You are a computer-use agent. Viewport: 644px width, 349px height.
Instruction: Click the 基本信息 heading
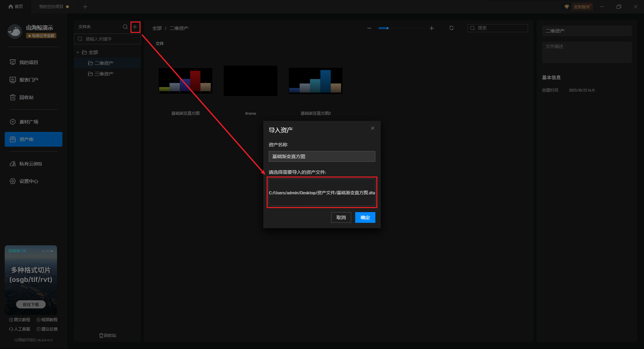tap(551, 78)
